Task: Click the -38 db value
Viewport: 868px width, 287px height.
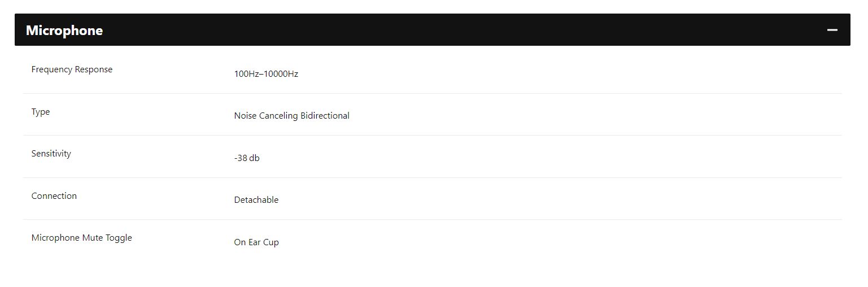Action: (x=247, y=158)
